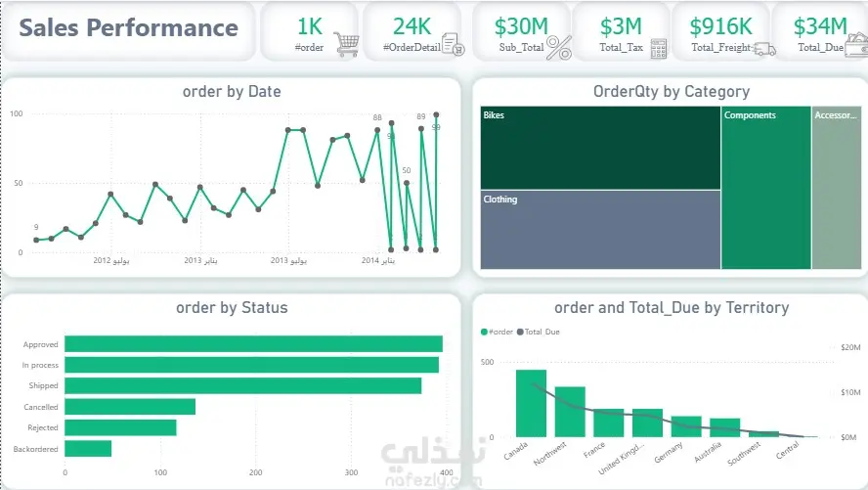Viewport: 868px width, 490px height.
Task: Select the Bikes tile in treemap
Action: pyautogui.click(x=600, y=148)
